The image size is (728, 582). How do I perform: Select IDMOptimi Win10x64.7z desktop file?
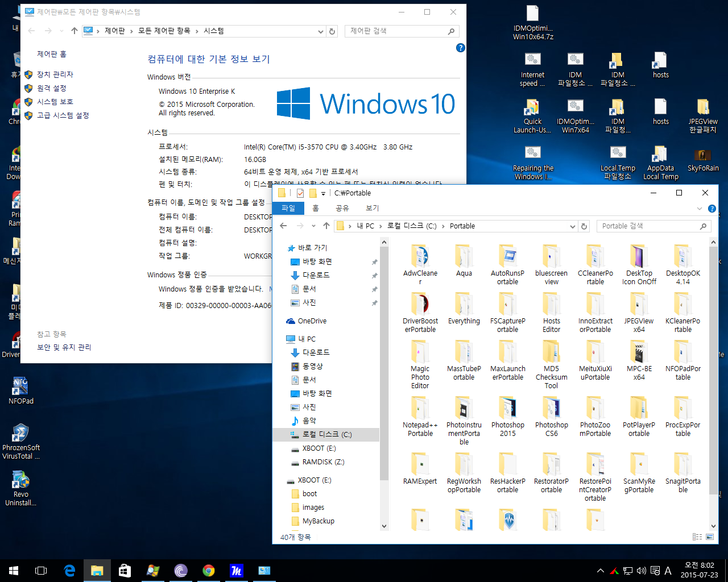[533, 23]
